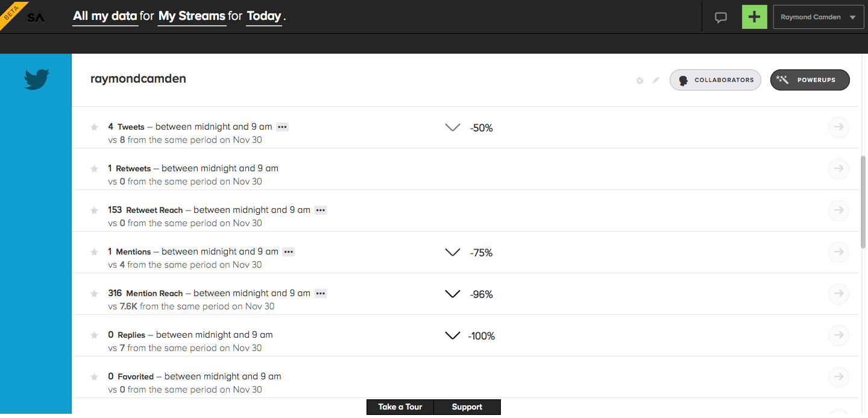This screenshot has width=868, height=418.
Task: Open the Raymond Camden account dropdown
Action: pyautogui.click(x=819, y=17)
